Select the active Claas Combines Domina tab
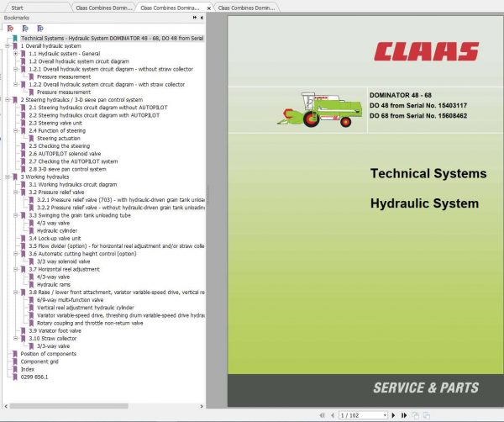Image resolution: width=504 pixels, height=422 pixels. (170, 8)
